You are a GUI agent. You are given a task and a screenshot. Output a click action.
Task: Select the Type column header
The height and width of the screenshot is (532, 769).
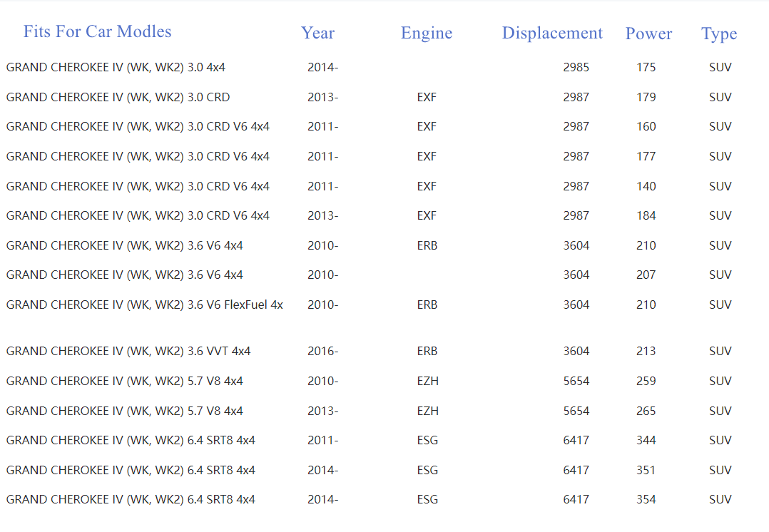pyautogui.click(x=719, y=34)
